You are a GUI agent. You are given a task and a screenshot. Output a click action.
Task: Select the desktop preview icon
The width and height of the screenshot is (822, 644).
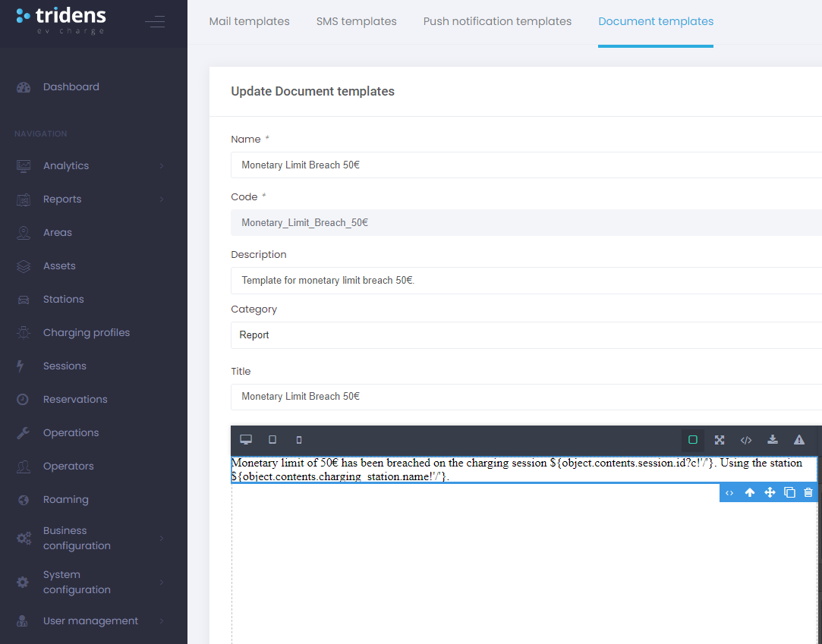(245, 439)
